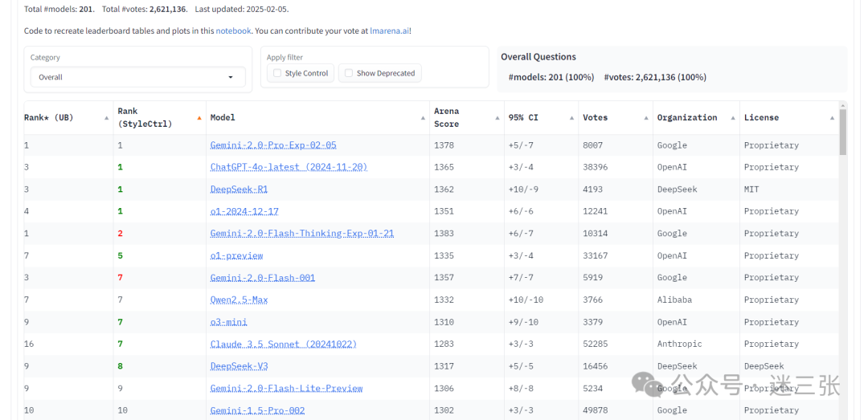Click the DeepSeek license cell for DeepSeek-V3
This screenshot has width=868, height=420.
coord(764,366)
